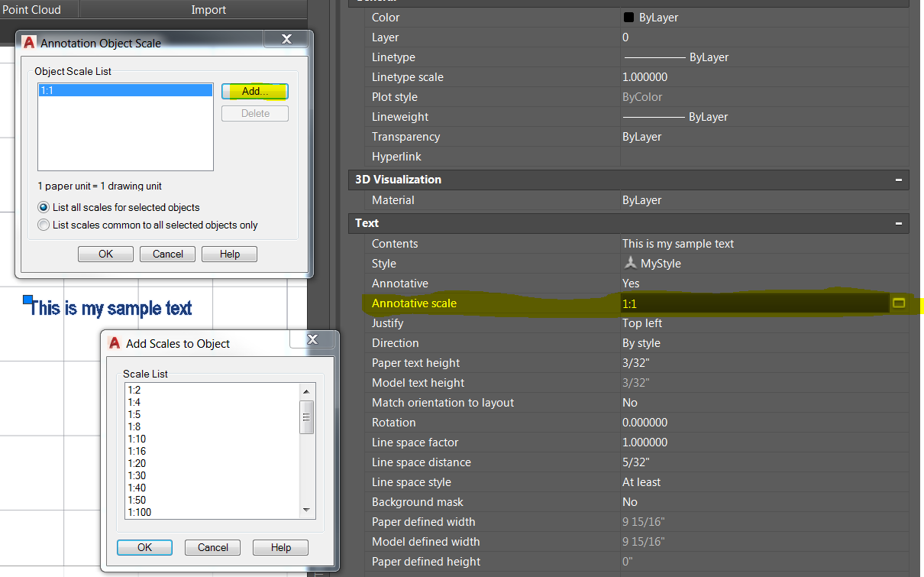This screenshot has width=924, height=577.
Task: Click OK in the Add Scales to Object dialog
Action: (144, 547)
